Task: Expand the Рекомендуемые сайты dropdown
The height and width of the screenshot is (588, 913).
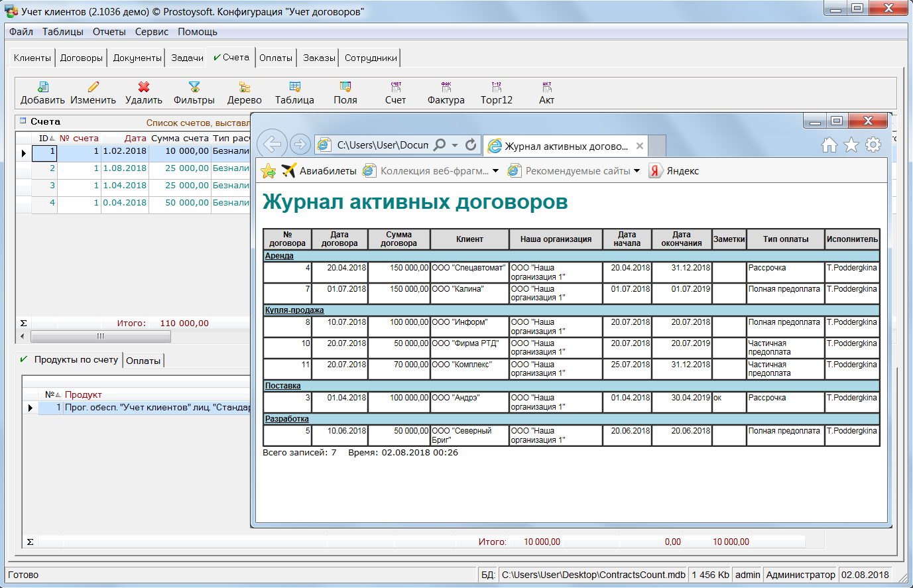Action: (x=637, y=171)
